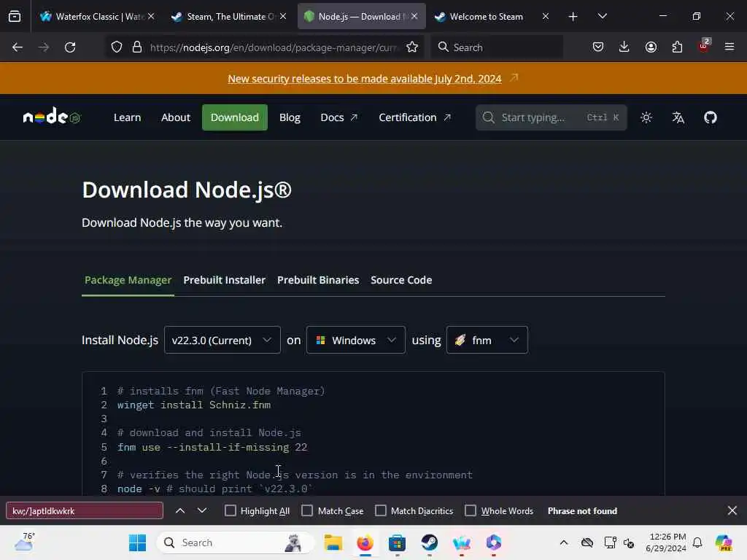
Task: Enable Match Diacritics checkbox
Action: [x=381, y=511]
